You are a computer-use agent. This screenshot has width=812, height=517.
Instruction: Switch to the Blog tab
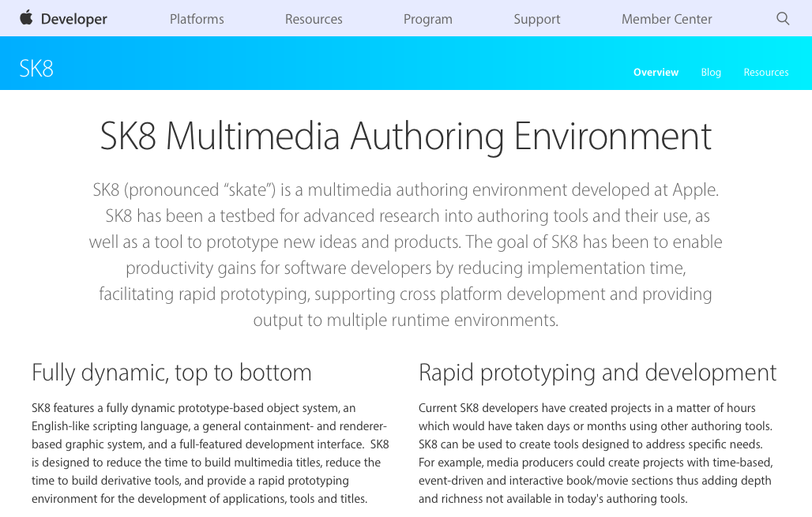coord(711,73)
